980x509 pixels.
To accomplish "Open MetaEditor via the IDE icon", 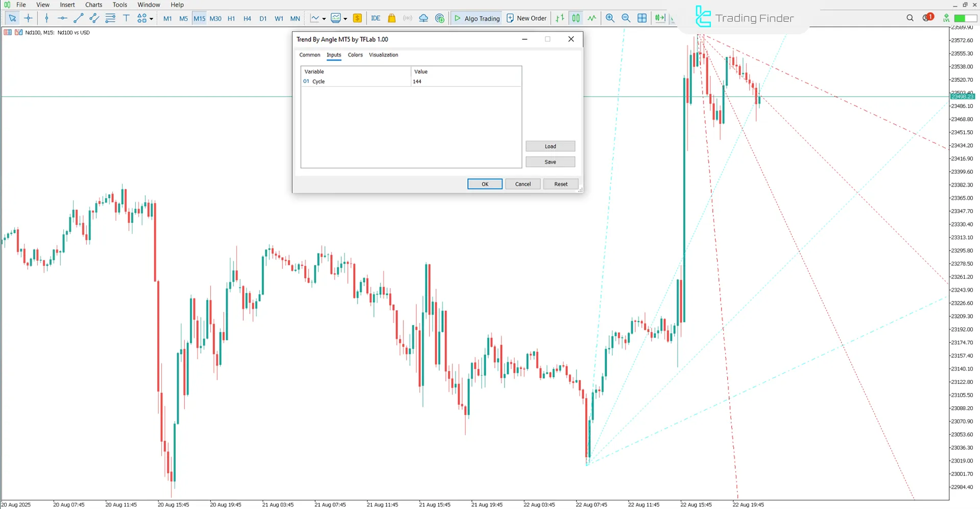I will (x=376, y=18).
